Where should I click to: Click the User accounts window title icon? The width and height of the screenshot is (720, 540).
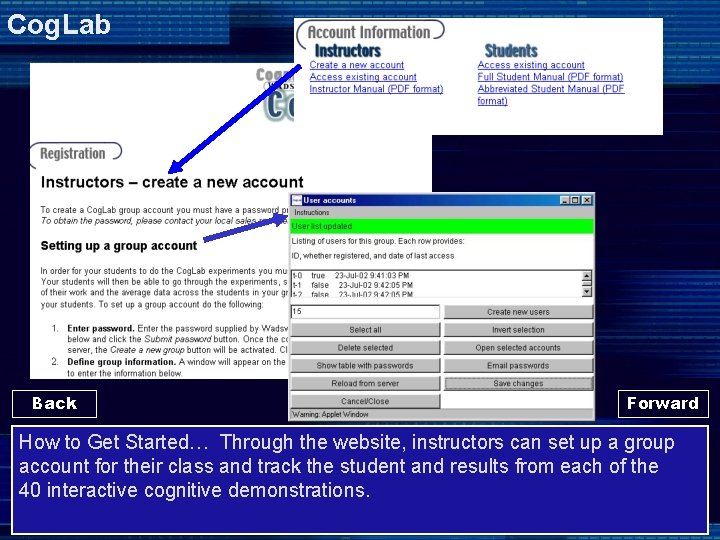coord(297,200)
